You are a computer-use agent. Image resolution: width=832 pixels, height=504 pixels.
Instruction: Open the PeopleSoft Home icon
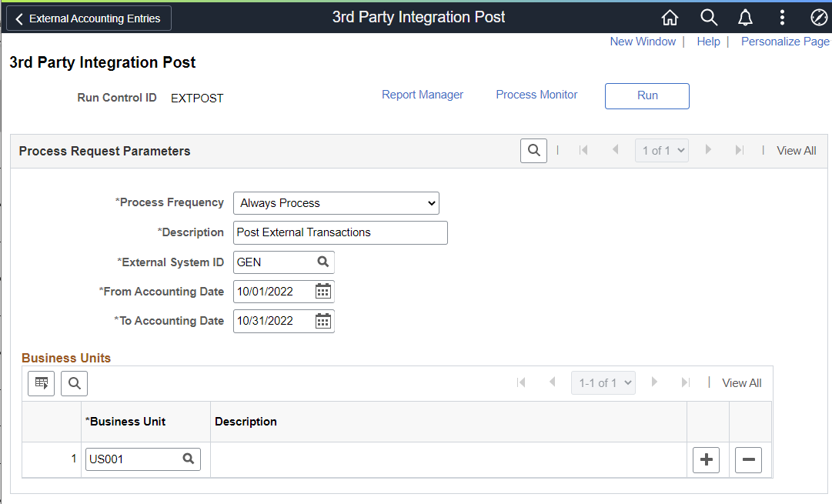(x=670, y=17)
